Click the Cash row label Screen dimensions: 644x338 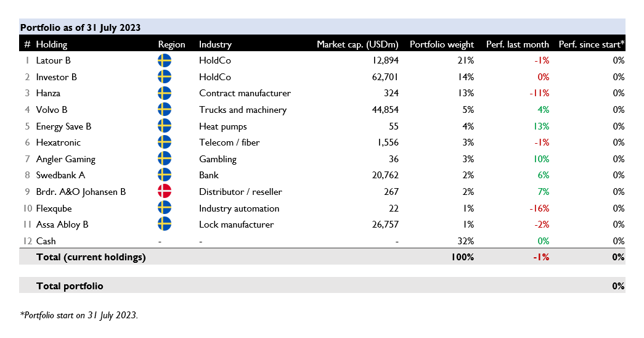point(46,241)
